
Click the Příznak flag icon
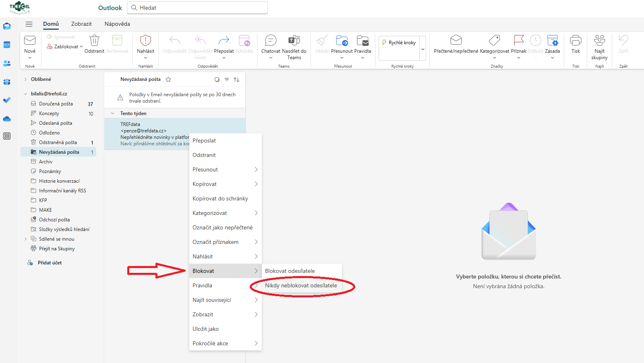pos(519,40)
